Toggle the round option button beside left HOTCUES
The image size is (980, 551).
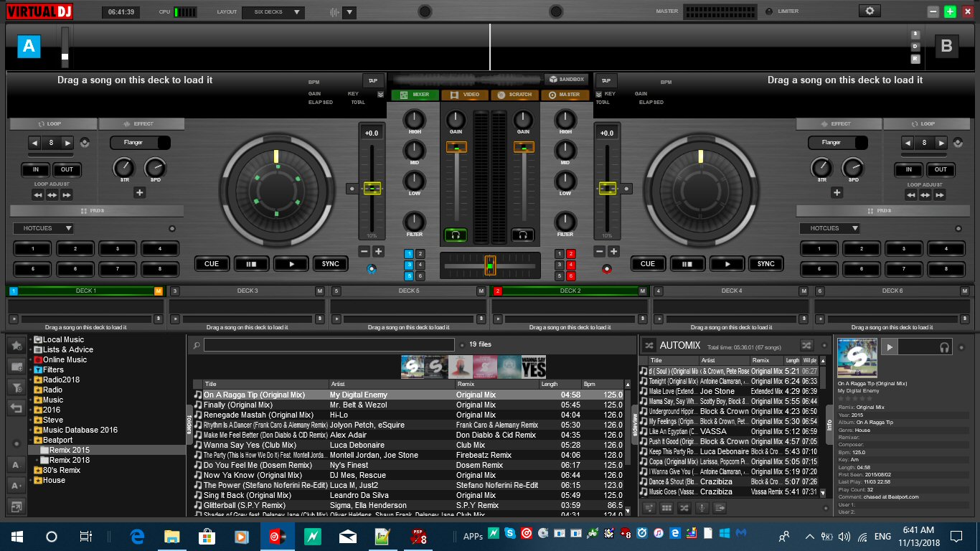(172, 229)
